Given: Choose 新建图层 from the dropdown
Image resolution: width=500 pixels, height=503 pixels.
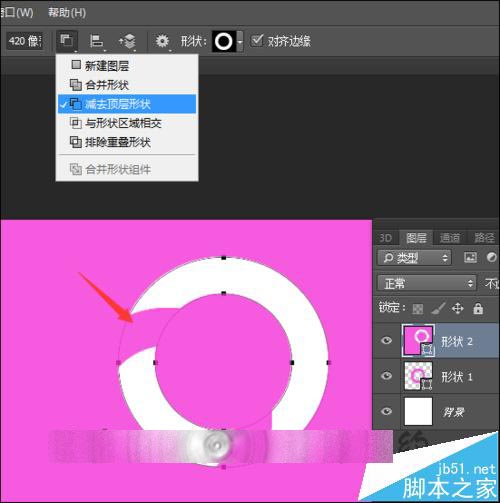Looking at the screenshot, I should click(x=127, y=66).
